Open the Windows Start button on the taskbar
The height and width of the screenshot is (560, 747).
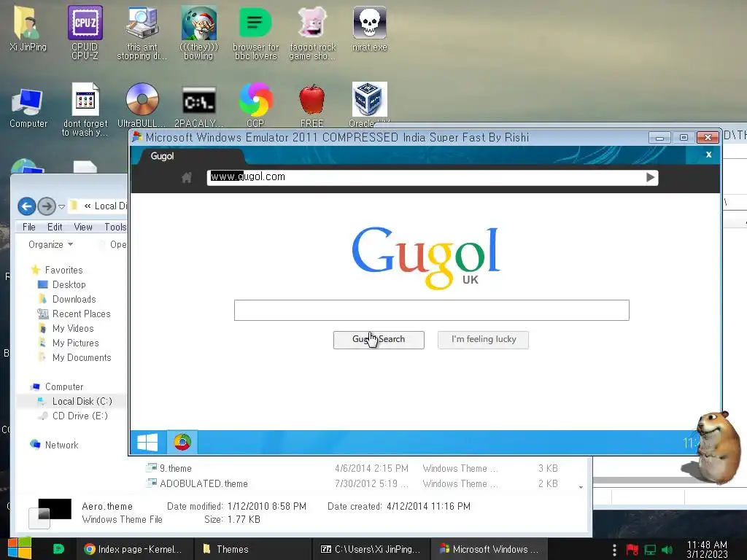(x=20, y=548)
